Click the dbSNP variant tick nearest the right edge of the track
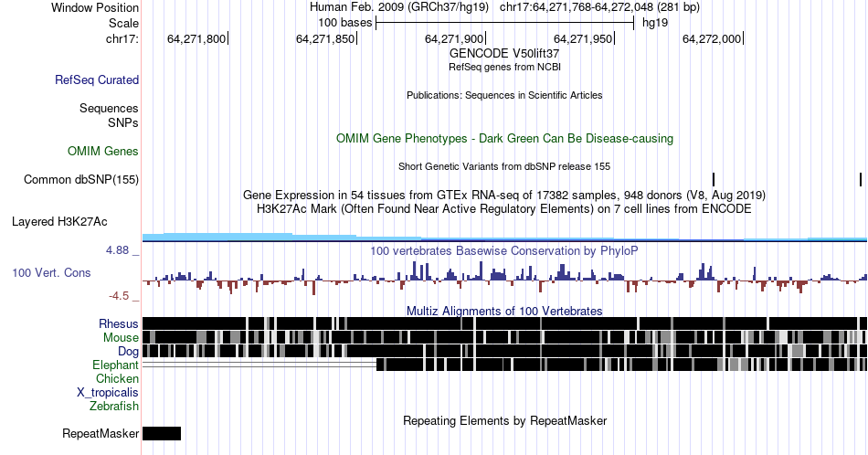This screenshot has width=868, height=455. [861, 179]
